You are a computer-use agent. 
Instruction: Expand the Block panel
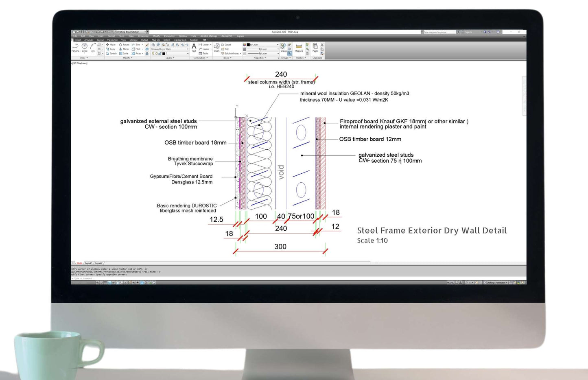(227, 58)
